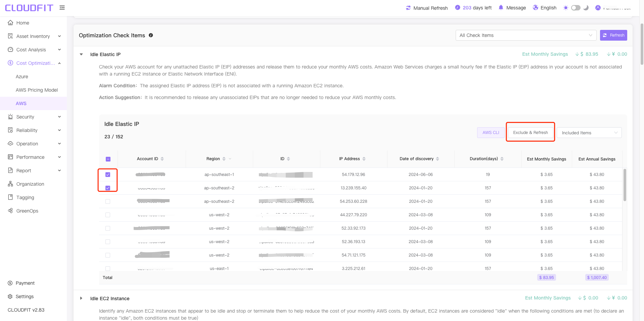
Task: Expand the Performance submenu chevron
Action: [59, 157]
